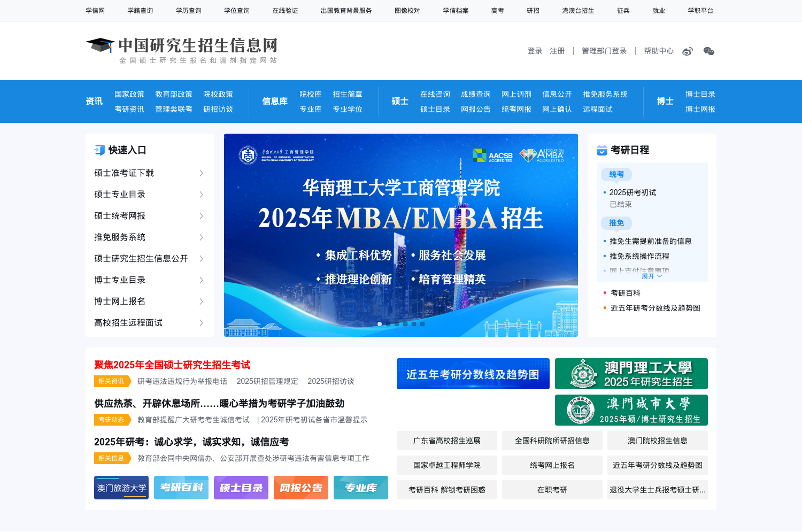802x532 pixels.
Task: Open 院校库 in blue nav
Action: click(311, 94)
